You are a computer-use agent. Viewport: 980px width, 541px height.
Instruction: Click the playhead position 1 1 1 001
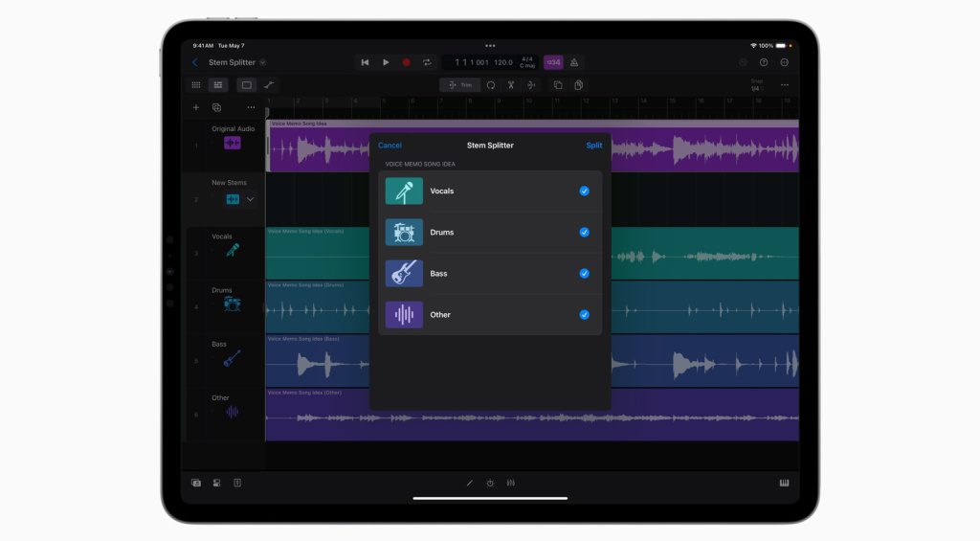[471, 62]
